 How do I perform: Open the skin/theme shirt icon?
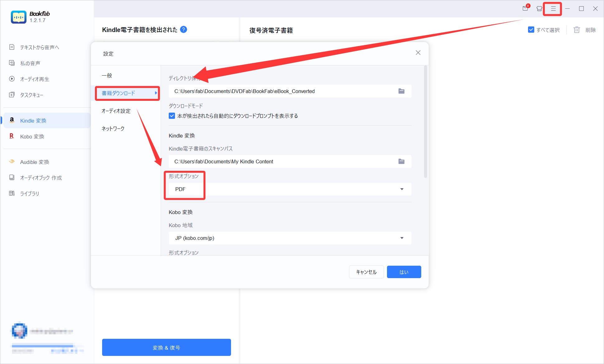[x=539, y=9]
